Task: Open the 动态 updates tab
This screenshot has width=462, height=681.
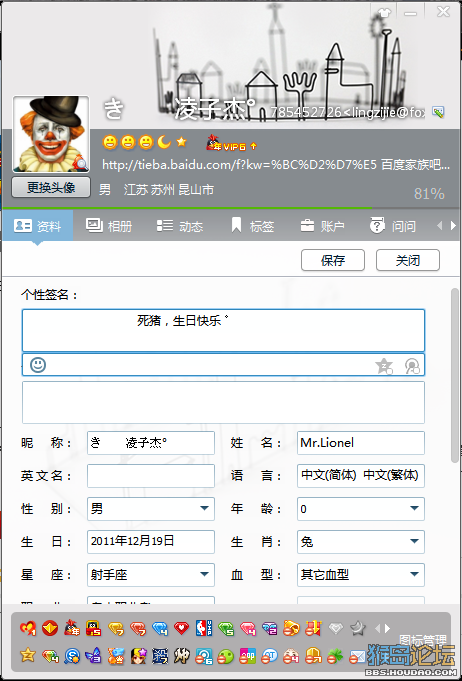Action: pyautogui.click(x=179, y=226)
